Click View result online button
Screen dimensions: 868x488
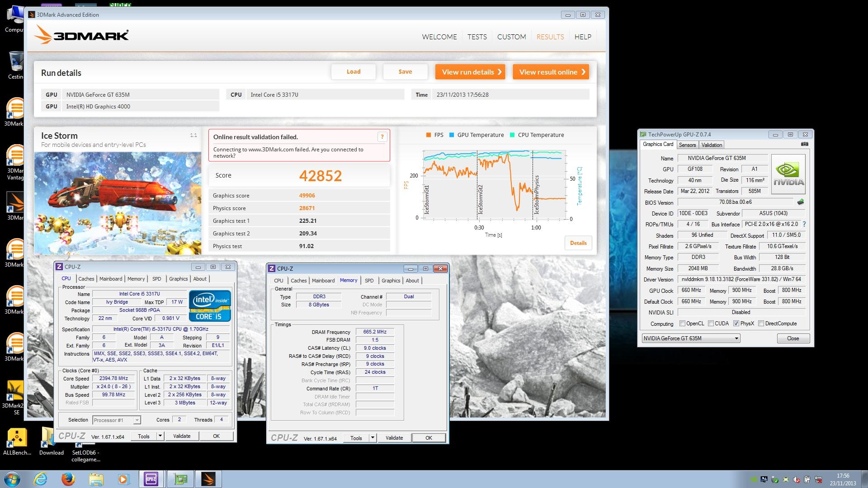[x=551, y=72]
